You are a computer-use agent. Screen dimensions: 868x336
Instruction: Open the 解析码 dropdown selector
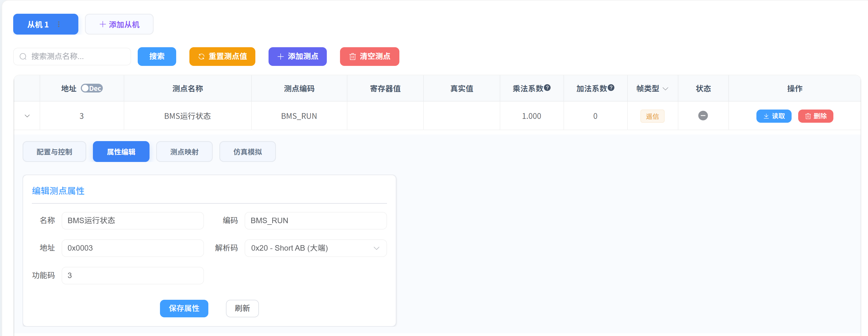(315, 248)
